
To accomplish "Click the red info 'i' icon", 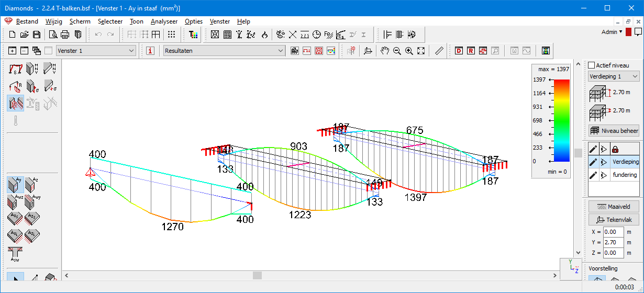I will click(x=150, y=51).
